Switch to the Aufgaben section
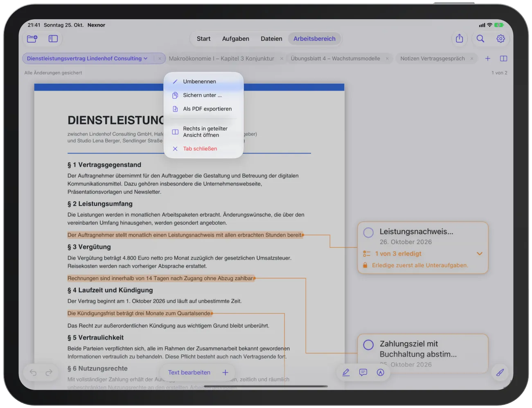The width and height of the screenshot is (532, 408). coord(236,39)
